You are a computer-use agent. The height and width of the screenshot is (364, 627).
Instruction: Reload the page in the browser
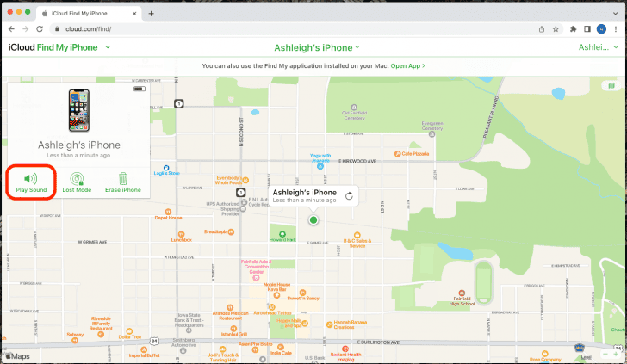(39, 28)
